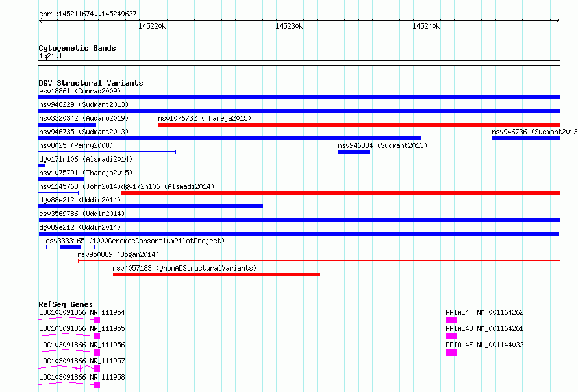Click the thin blue line of nsv8025

(107, 152)
